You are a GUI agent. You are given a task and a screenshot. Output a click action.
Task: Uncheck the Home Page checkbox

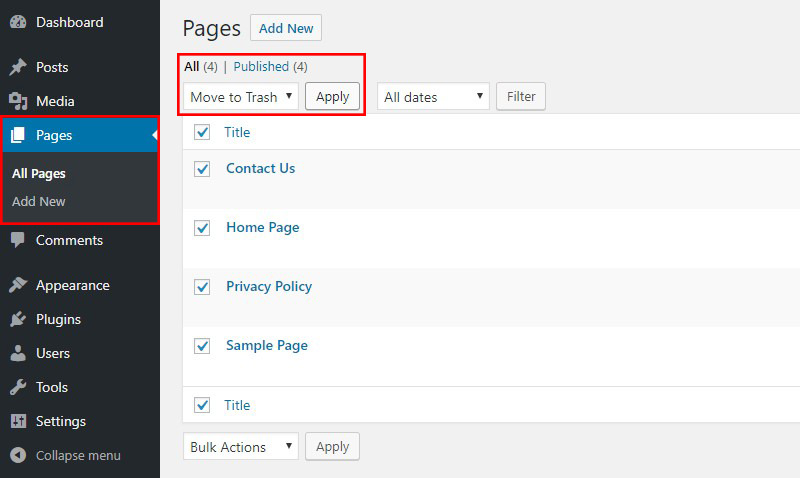pos(202,228)
